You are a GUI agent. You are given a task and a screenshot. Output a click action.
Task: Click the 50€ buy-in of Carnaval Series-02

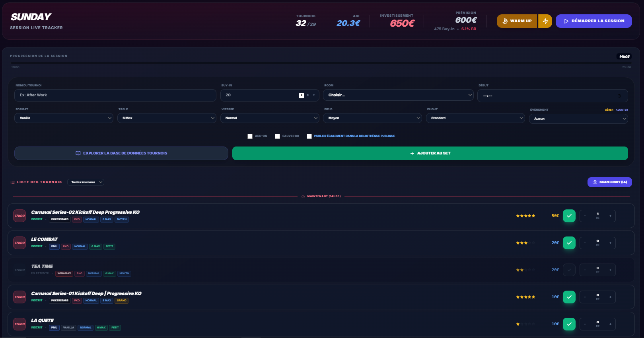coord(555,216)
